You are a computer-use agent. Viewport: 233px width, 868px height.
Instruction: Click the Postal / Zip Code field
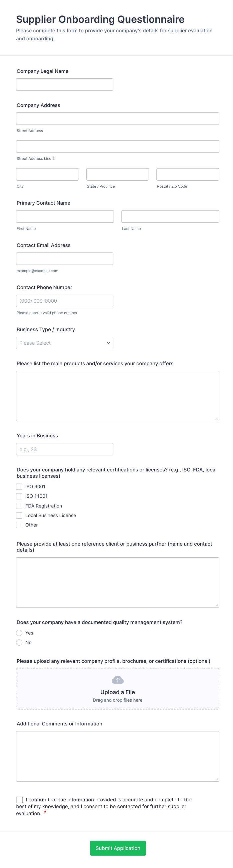187,175
